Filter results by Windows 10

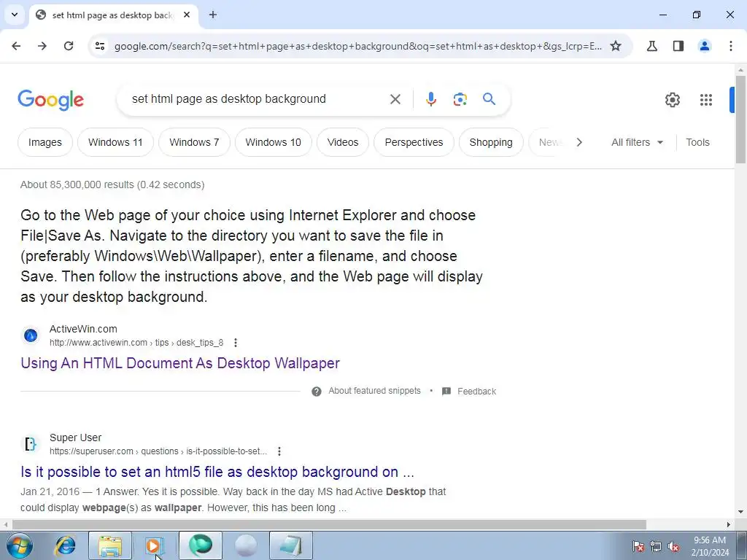click(x=273, y=142)
